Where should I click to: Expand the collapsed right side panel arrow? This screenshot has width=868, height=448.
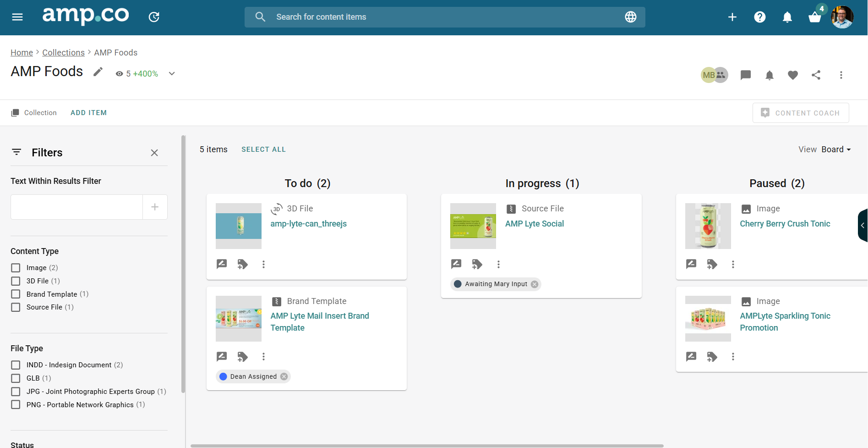tap(863, 225)
